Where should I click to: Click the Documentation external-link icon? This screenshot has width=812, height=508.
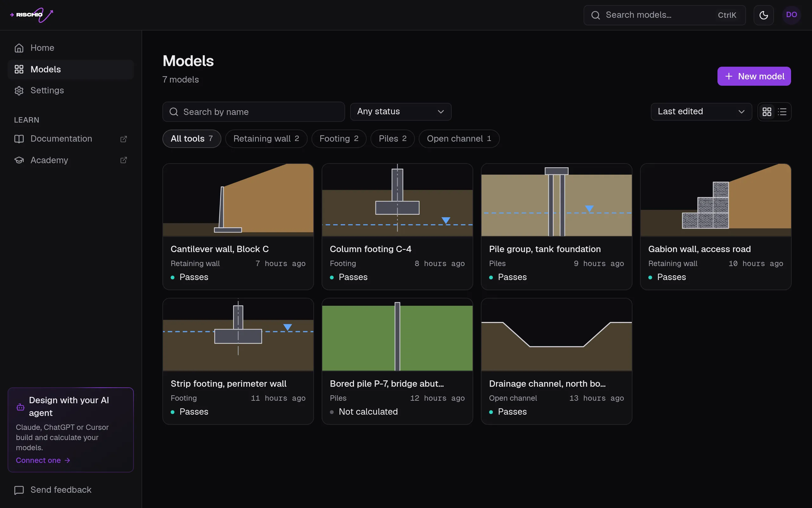(123, 139)
